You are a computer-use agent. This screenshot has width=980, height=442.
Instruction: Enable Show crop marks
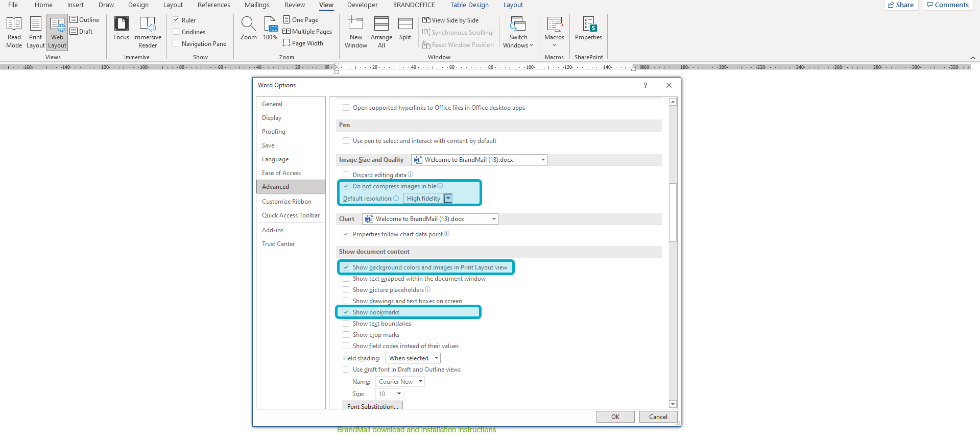(346, 335)
